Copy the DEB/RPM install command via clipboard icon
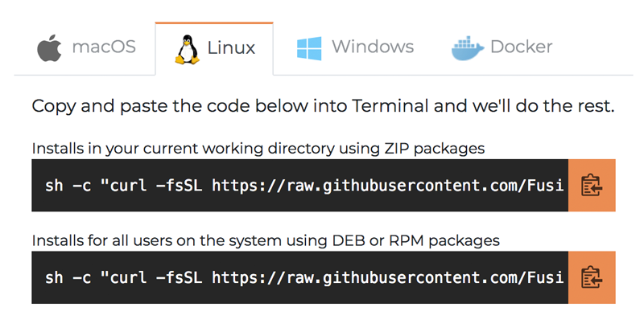The image size is (644, 336). [x=592, y=278]
